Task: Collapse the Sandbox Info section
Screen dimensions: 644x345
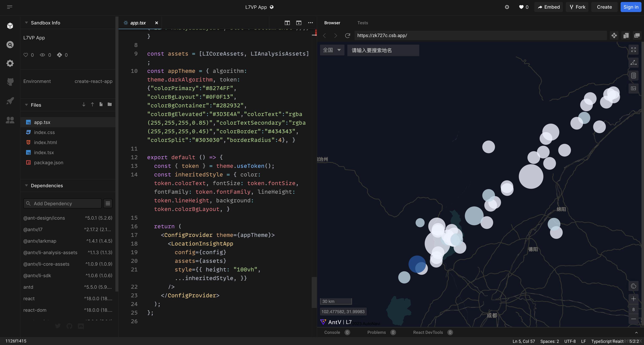Action: point(26,23)
